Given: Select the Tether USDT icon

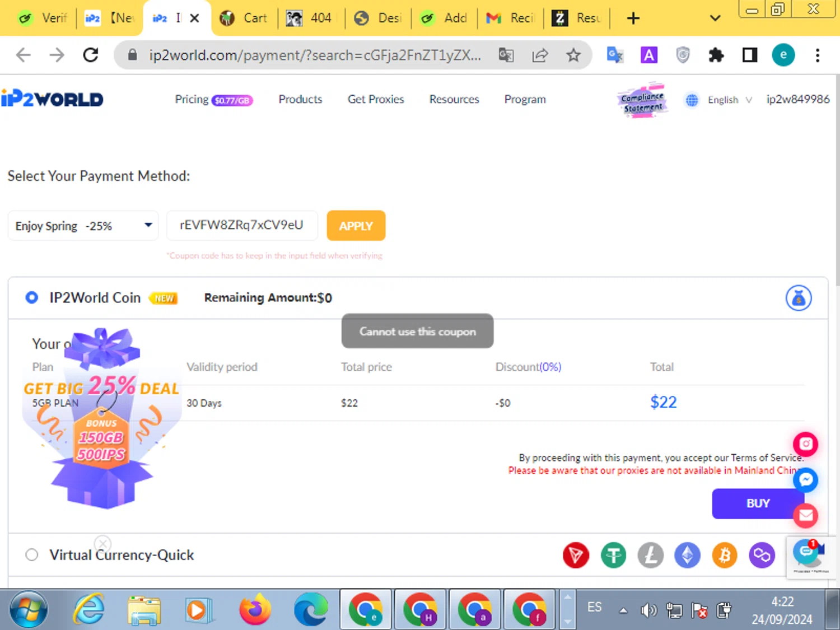Looking at the screenshot, I should (x=613, y=555).
